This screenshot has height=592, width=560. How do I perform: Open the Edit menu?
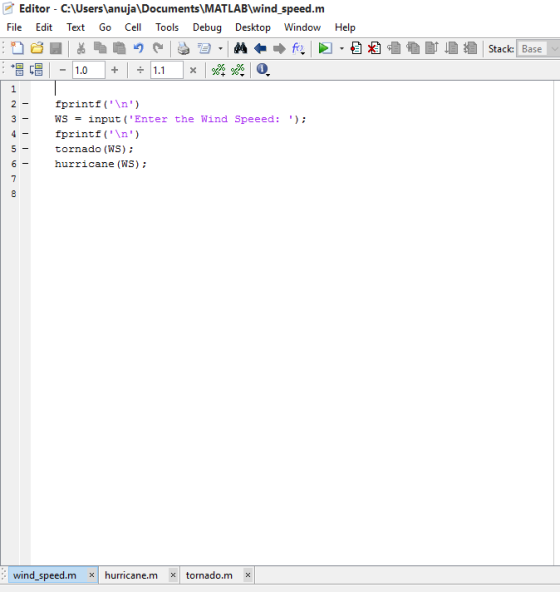tap(44, 27)
